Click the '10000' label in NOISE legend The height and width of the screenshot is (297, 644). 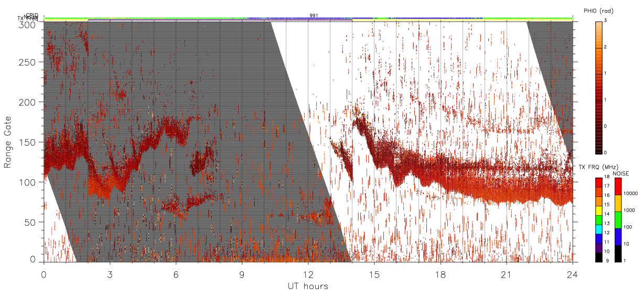tap(630, 193)
